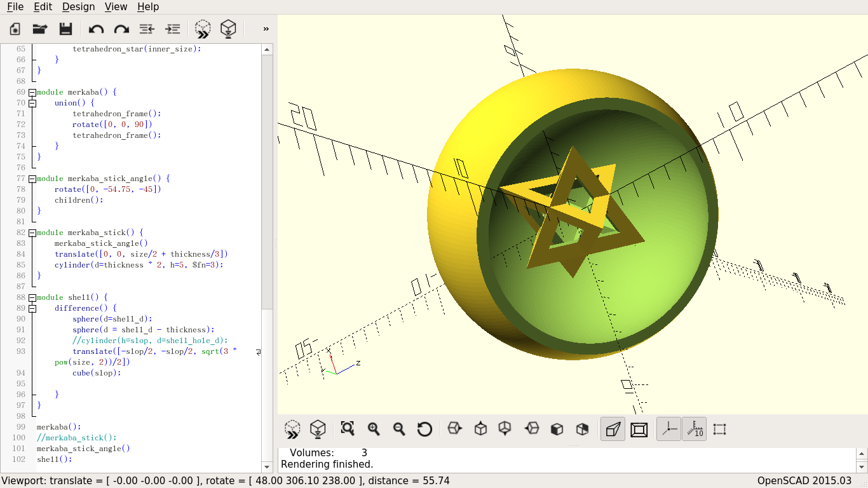Open the File menu
The width and height of the screenshot is (868, 488).
(x=15, y=7)
